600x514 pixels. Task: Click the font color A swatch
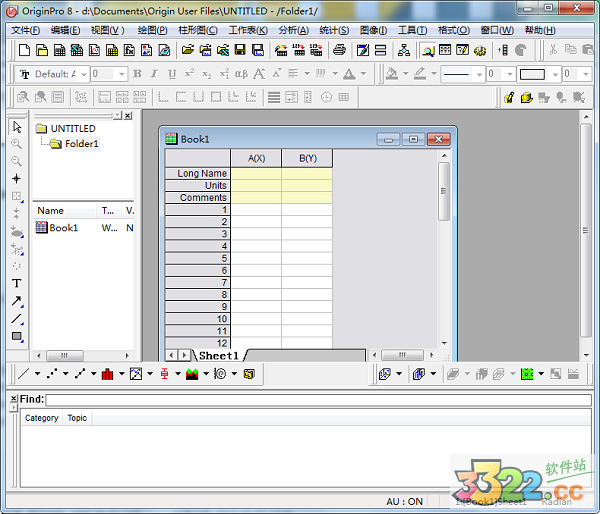click(x=349, y=74)
